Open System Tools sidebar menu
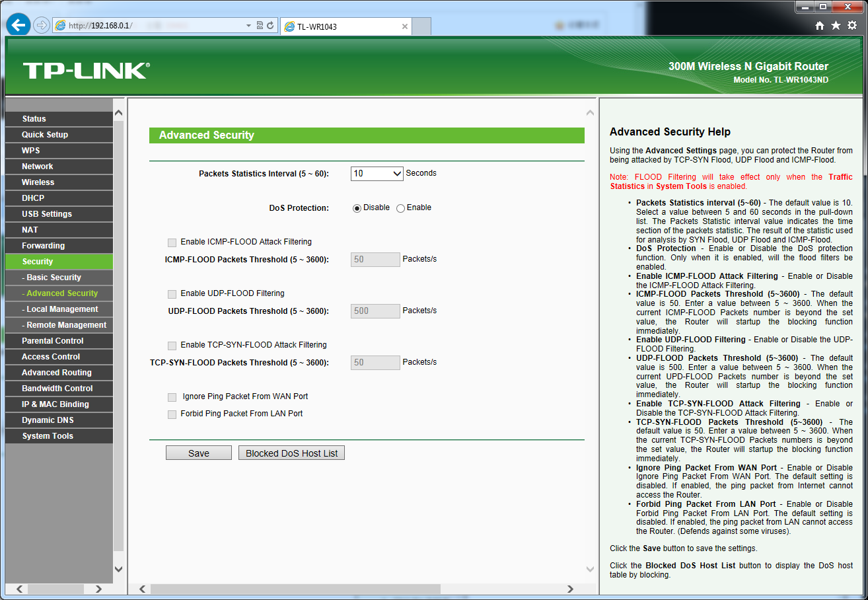The width and height of the screenshot is (868, 600). click(x=48, y=436)
